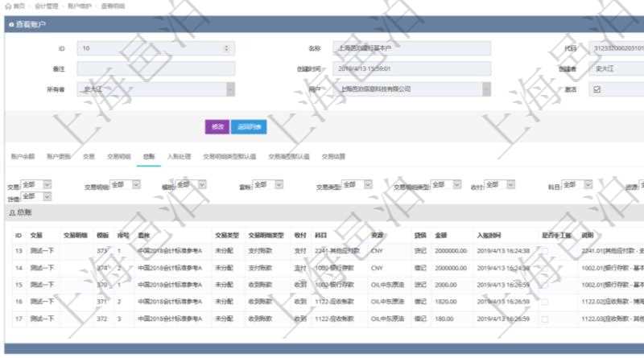Switch to the 交易明细 tab
Screen dimensions: 644x358
(118, 156)
